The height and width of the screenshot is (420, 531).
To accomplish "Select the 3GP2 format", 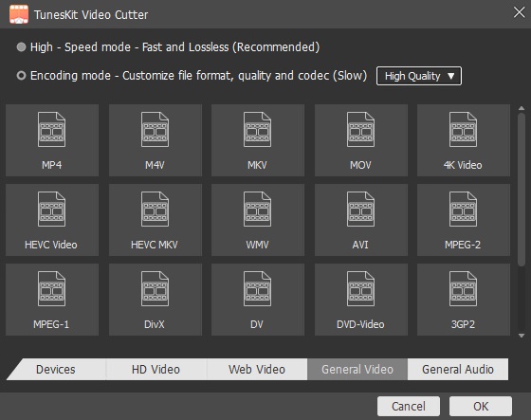I will pyautogui.click(x=464, y=300).
